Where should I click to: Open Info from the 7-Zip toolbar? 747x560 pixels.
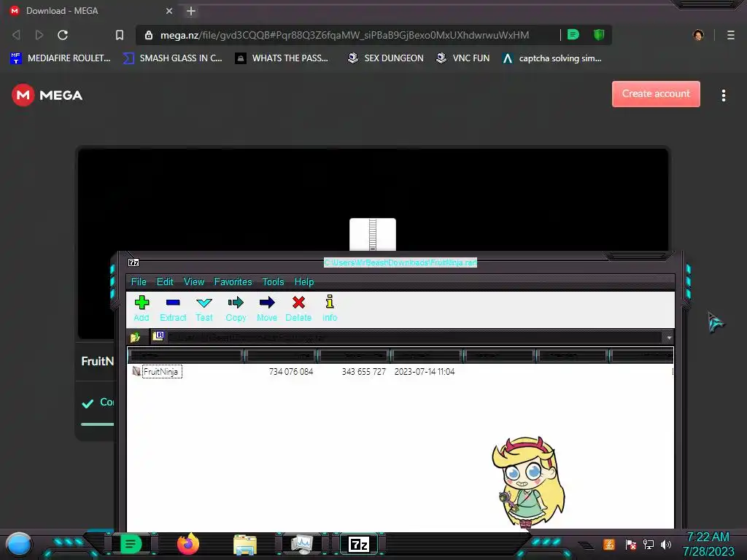[x=330, y=308]
